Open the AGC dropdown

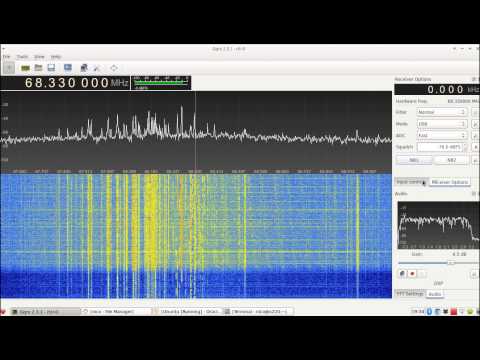pos(441,135)
